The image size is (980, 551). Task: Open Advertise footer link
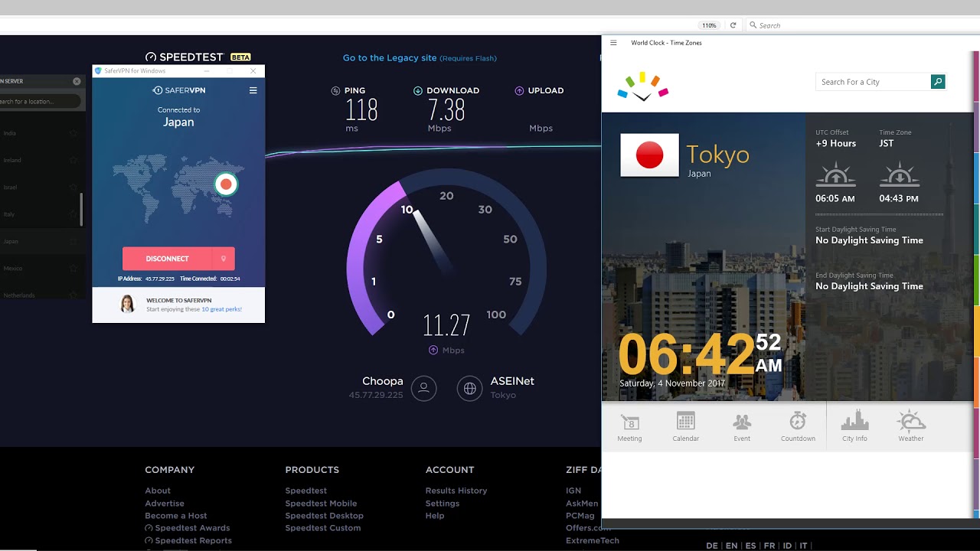click(165, 504)
